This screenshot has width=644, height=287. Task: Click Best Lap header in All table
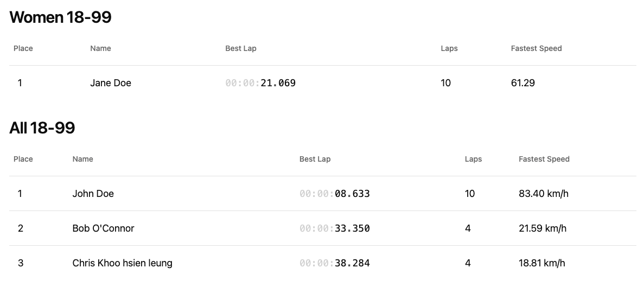tap(315, 159)
